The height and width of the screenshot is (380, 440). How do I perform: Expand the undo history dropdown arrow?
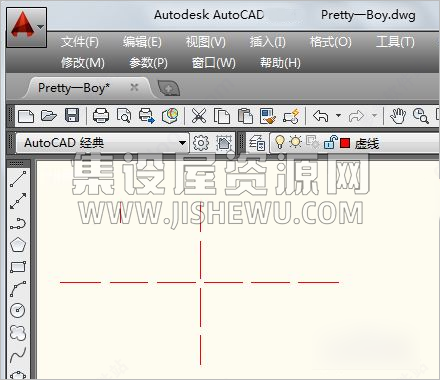click(x=338, y=116)
